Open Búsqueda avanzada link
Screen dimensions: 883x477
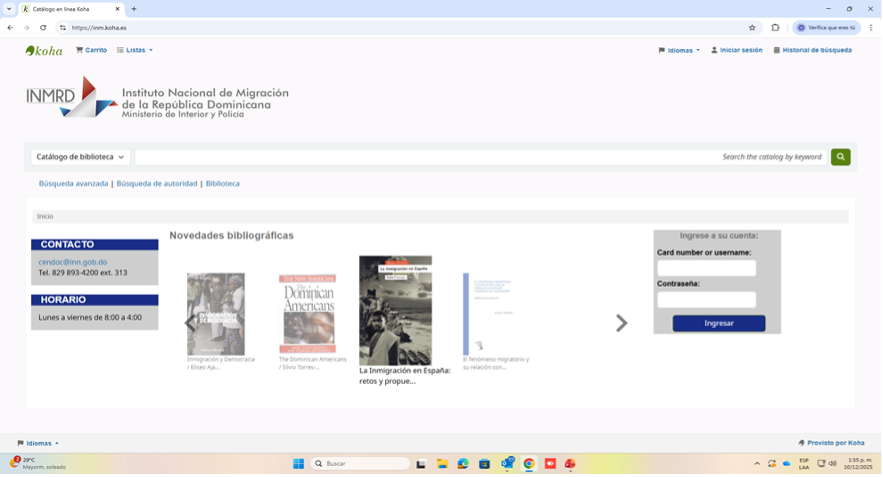73,184
